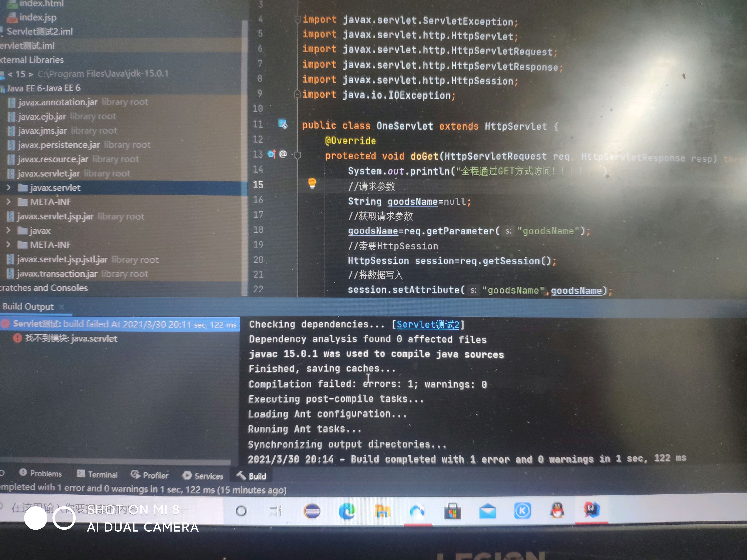Image resolution: width=747 pixels, height=560 pixels.
Task: Click the override gutter icon on line 13
Action: click(x=272, y=154)
